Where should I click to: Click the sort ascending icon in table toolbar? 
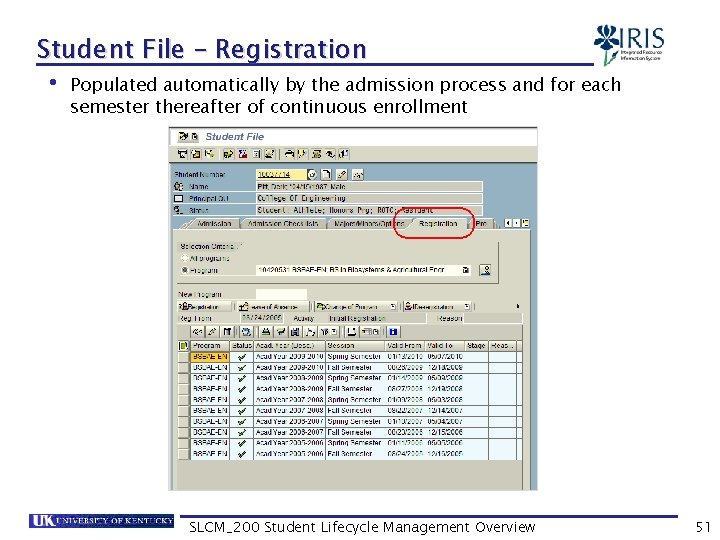265,332
